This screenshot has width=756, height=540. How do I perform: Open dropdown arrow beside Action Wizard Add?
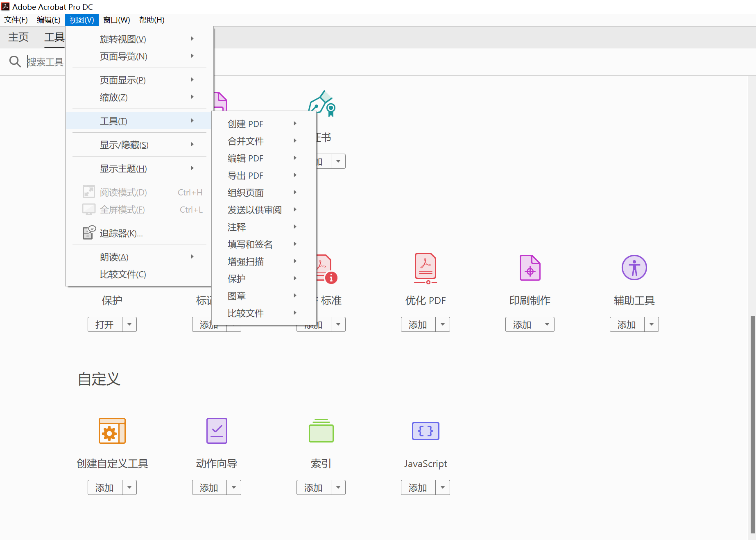[234, 488]
